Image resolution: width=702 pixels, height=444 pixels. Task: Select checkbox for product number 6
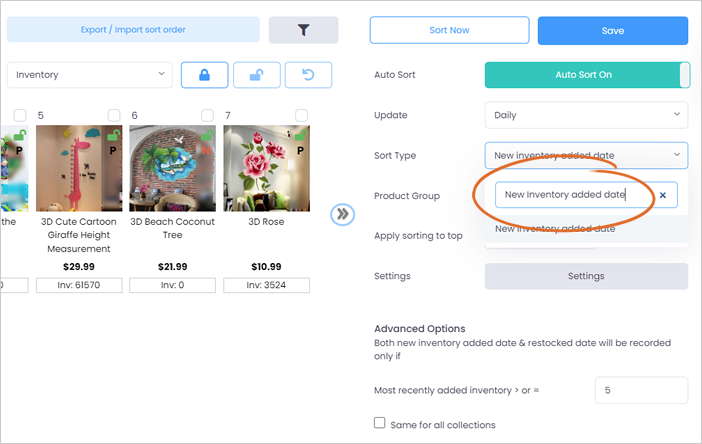(x=207, y=115)
